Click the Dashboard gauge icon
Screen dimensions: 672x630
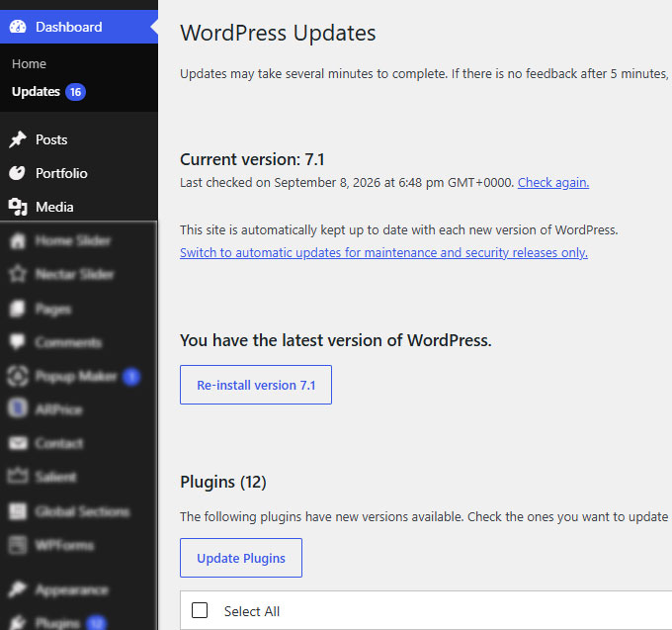point(18,27)
